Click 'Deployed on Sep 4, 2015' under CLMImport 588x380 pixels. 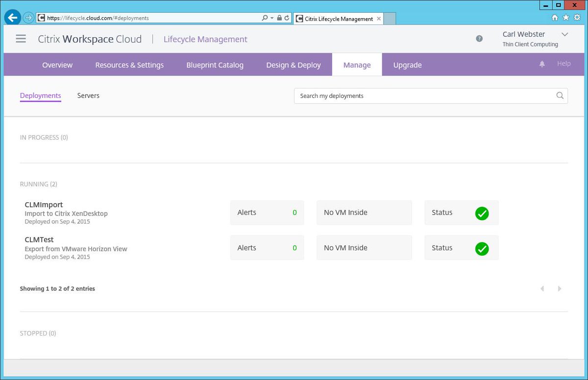point(57,221)
